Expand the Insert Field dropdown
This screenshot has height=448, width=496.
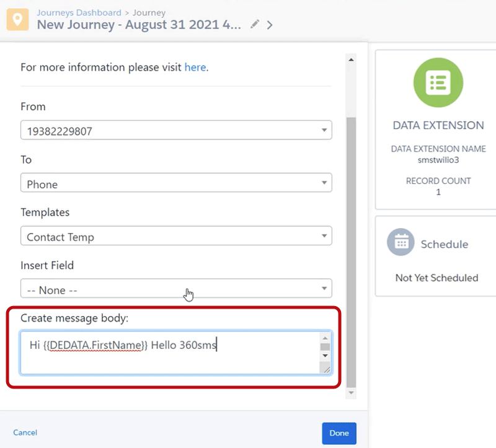coord(176,289)
